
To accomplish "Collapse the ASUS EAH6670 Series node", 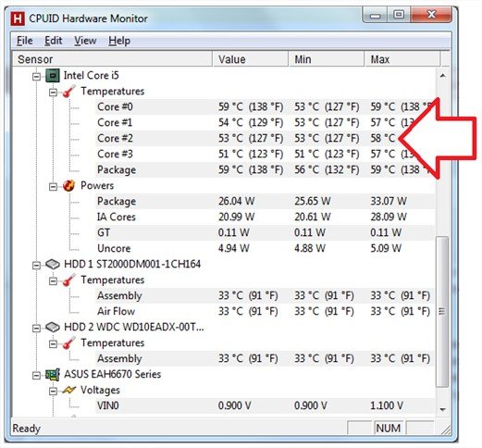I will pos(36,375).
